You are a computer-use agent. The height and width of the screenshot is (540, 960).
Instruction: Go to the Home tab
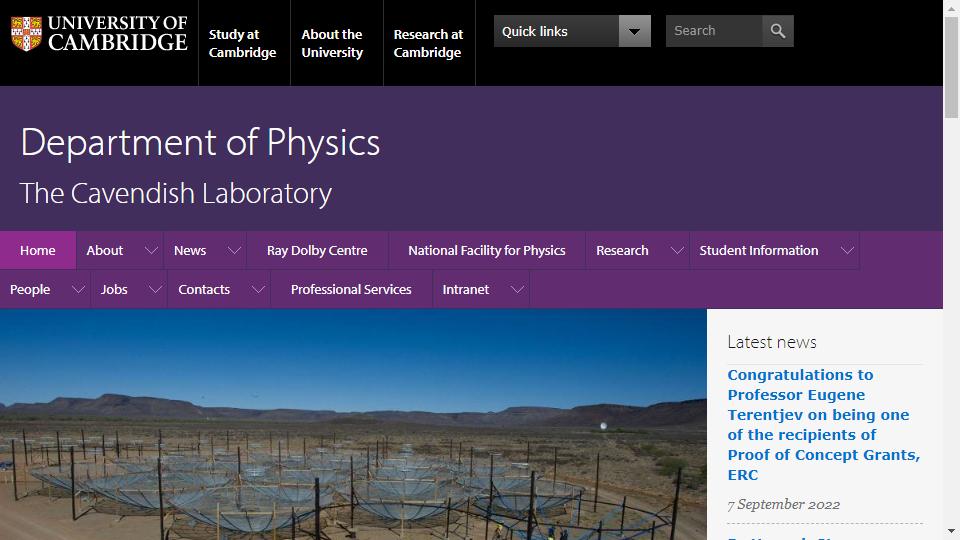[38, 250]
